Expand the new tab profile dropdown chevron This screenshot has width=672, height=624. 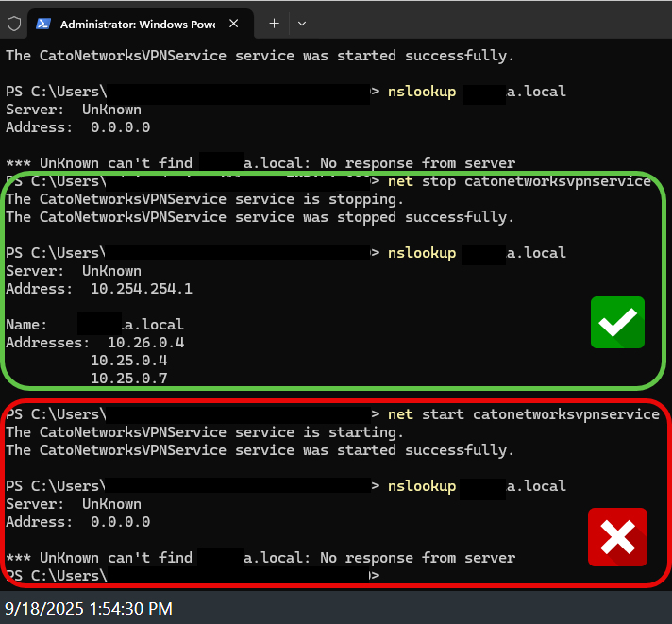[302, 23]
